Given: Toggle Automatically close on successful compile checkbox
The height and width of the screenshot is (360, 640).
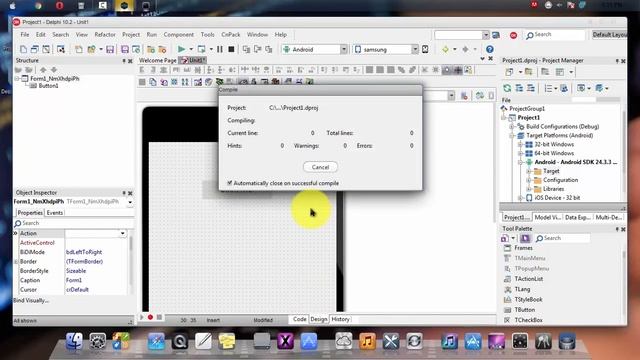Looking at the screenshot, I should [230, 183].
